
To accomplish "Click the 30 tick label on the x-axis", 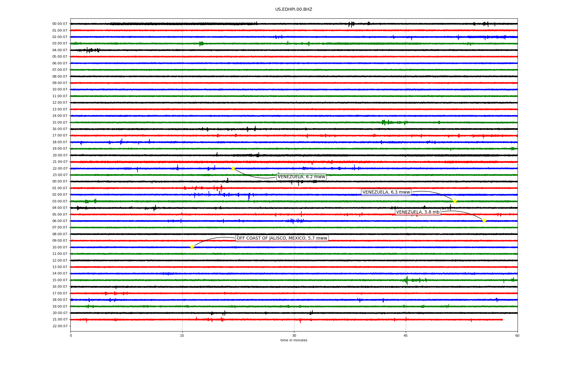I will (294, 335).
